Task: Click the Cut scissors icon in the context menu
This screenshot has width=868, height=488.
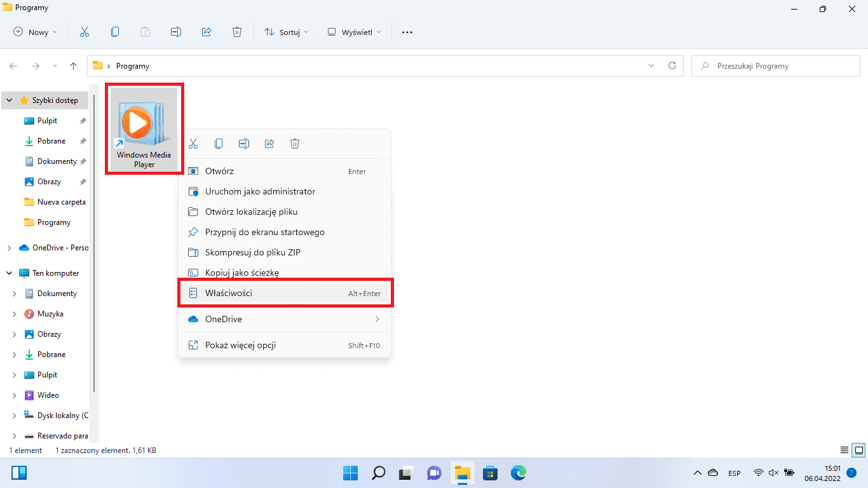Action: pos(193,144)
